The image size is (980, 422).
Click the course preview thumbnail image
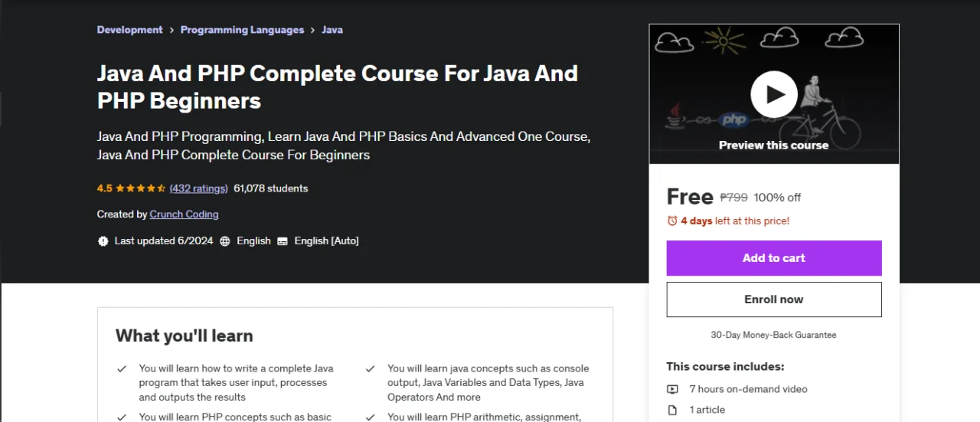[774, 94]
